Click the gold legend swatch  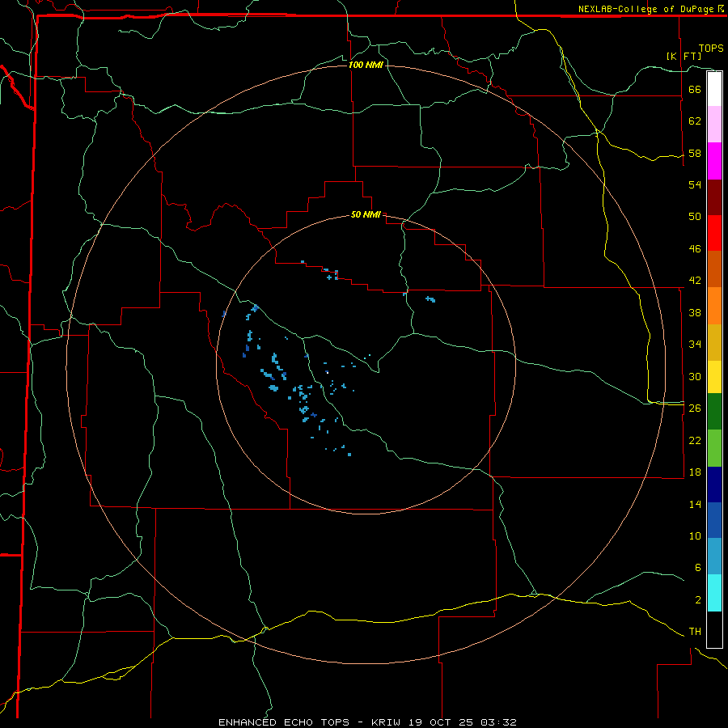tap(714, 342)
